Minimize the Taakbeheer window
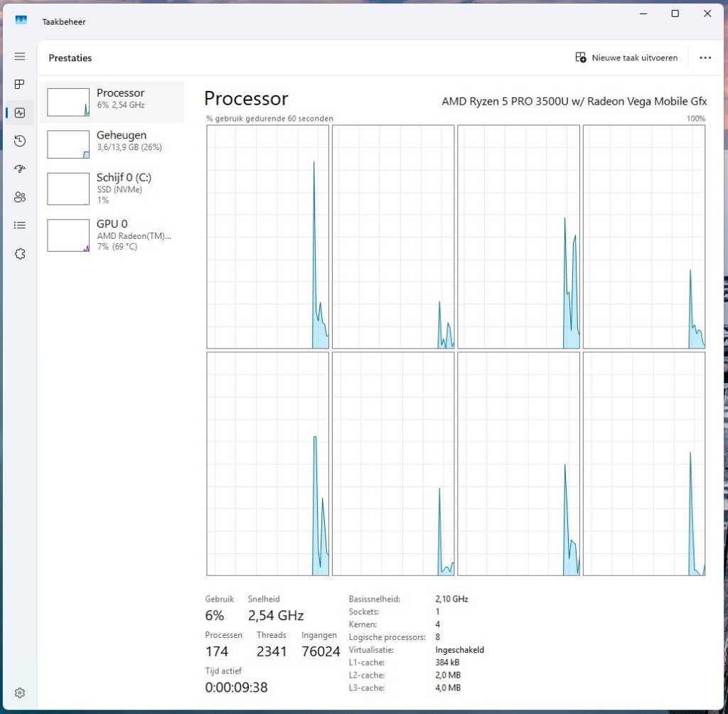This screenshot has width=728, height=714. point(643,14)
